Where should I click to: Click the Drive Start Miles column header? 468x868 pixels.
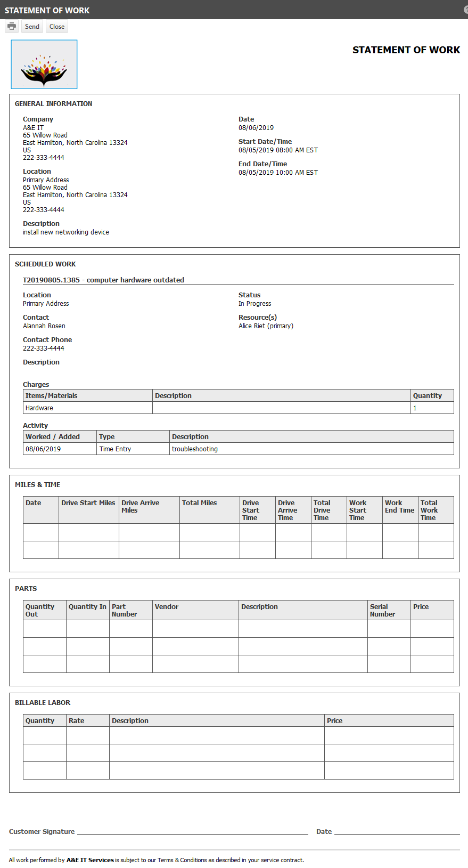88,510
